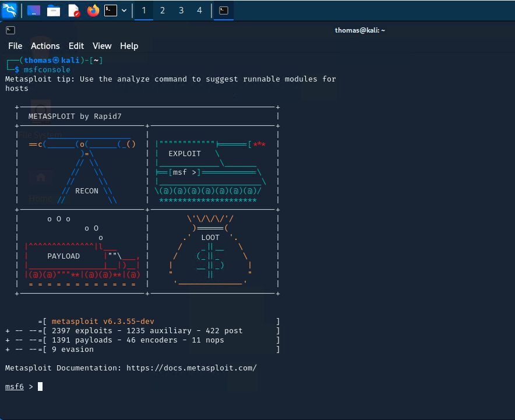515x420 pixels.
Task: Open the View menu
Action: (x=102, y=46)
